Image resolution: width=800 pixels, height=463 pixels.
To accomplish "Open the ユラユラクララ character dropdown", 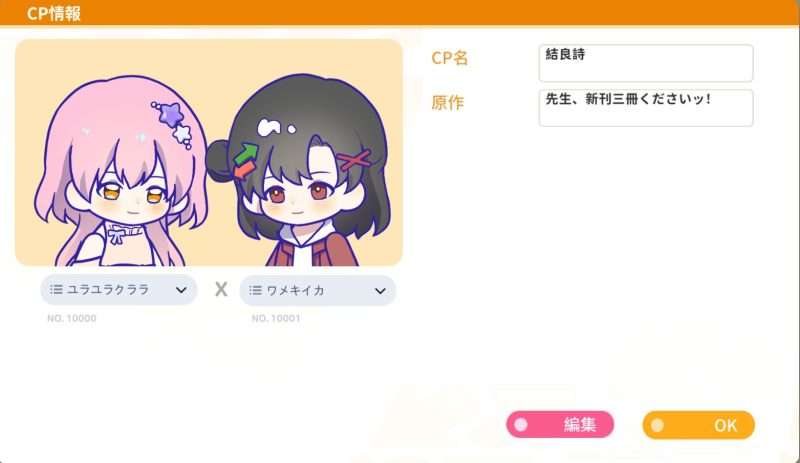I will (x=118, y=290).
